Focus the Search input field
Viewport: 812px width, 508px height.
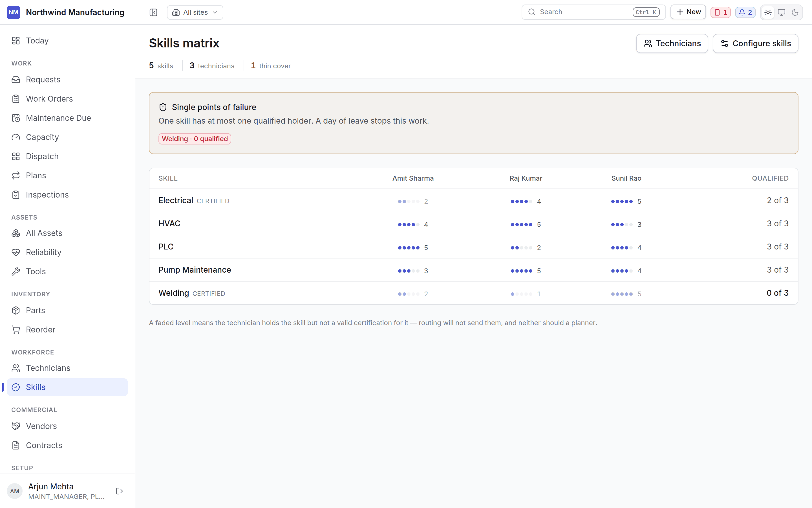click(x=593, y=12)
